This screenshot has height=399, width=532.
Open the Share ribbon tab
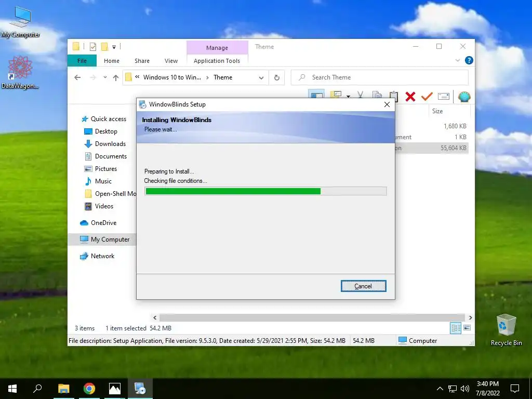[142, 61]
